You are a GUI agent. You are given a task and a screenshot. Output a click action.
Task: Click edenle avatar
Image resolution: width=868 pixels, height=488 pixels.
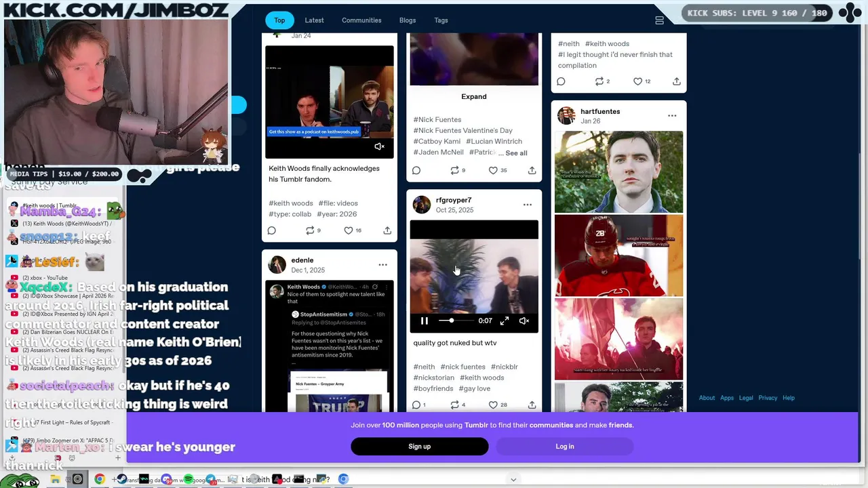277,265
